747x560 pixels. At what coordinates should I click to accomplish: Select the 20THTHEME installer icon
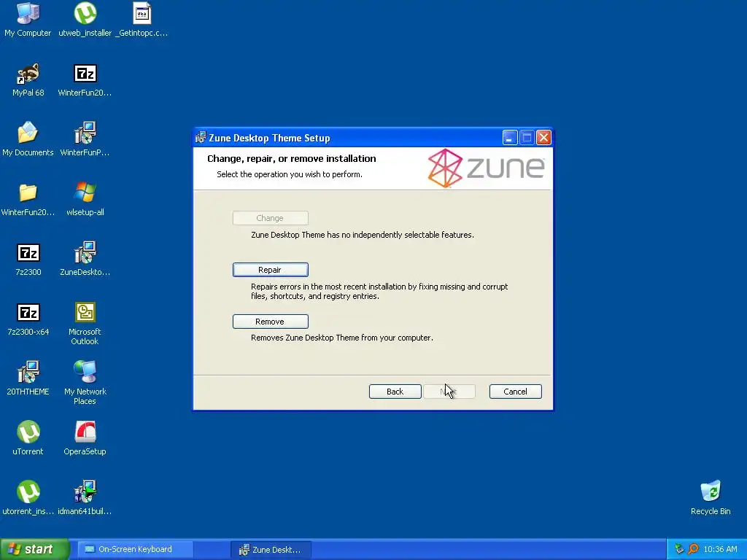28,378
